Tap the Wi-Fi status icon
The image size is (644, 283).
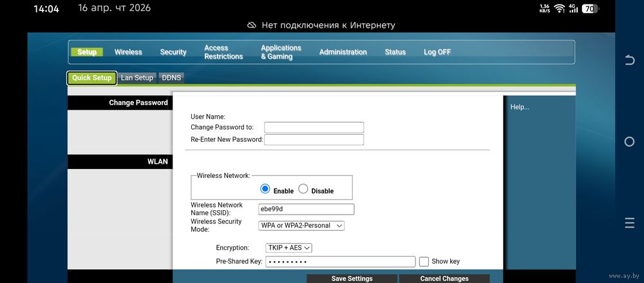pyautogui.click(x=559, y=8)
